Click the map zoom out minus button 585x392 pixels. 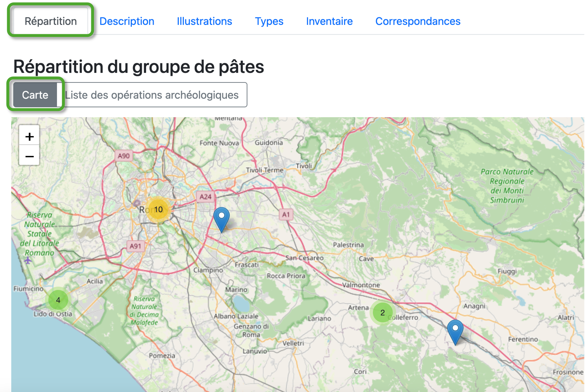(29, 157)
